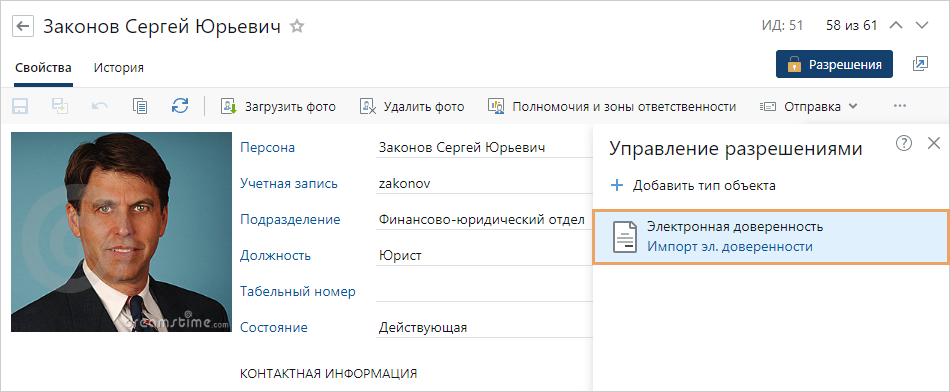
Task: Go back using the arrow icon
Action: coord(23,26)
